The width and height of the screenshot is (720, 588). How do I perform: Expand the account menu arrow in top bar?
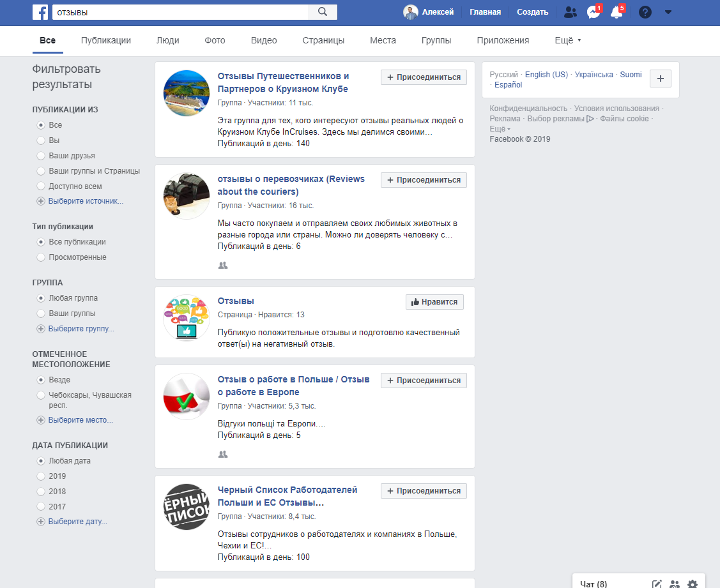[668, 11]
